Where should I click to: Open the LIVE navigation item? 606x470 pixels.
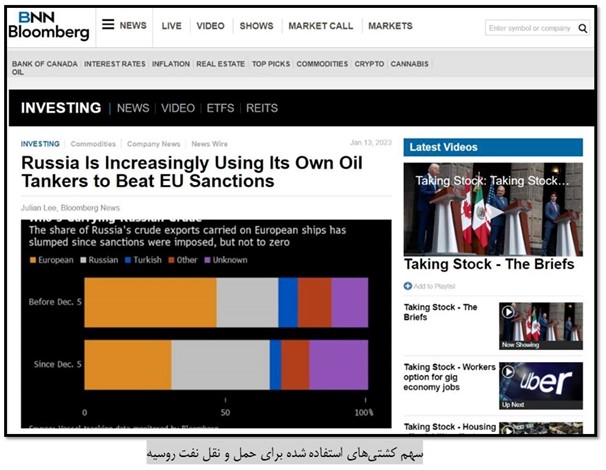click(x=171, y=26)
